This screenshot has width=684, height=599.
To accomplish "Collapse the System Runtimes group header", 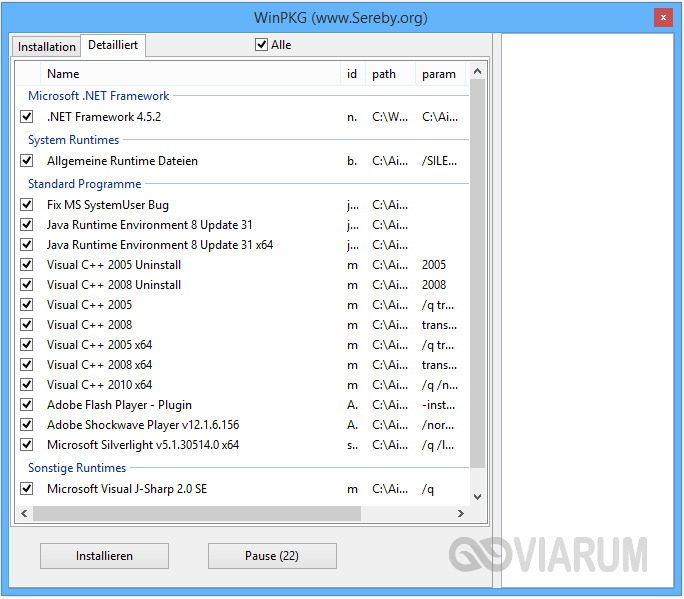I will [73, 140].
